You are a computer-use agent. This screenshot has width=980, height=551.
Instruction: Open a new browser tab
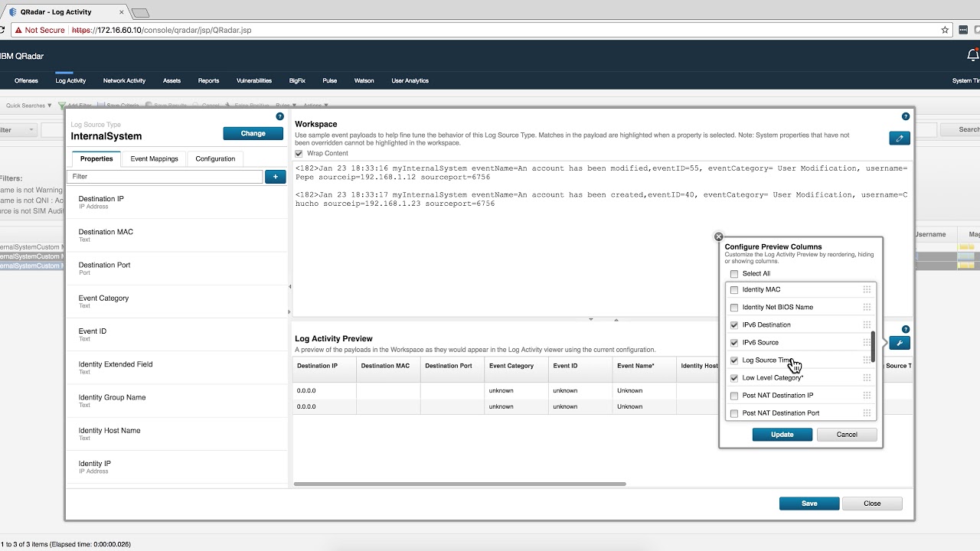click(141, 13)
